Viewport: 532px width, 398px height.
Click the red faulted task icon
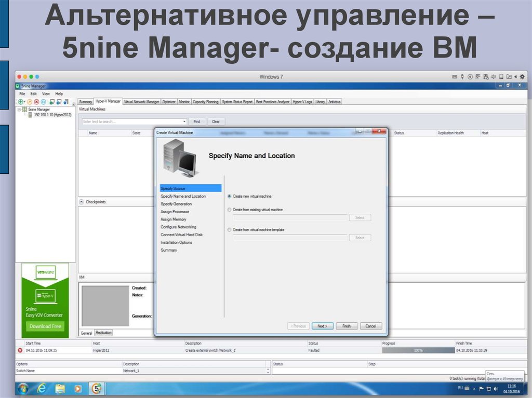click(20, 350)
